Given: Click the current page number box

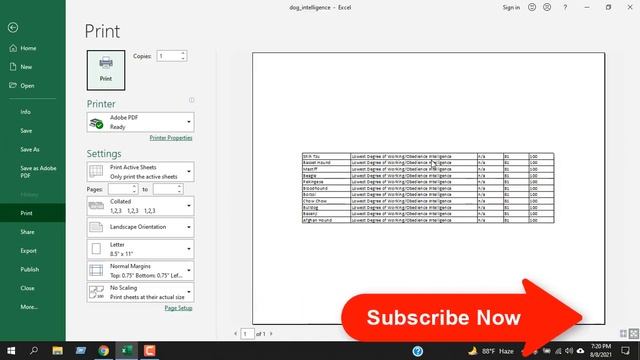Looking at the screenshot, I should coord(247,334).
